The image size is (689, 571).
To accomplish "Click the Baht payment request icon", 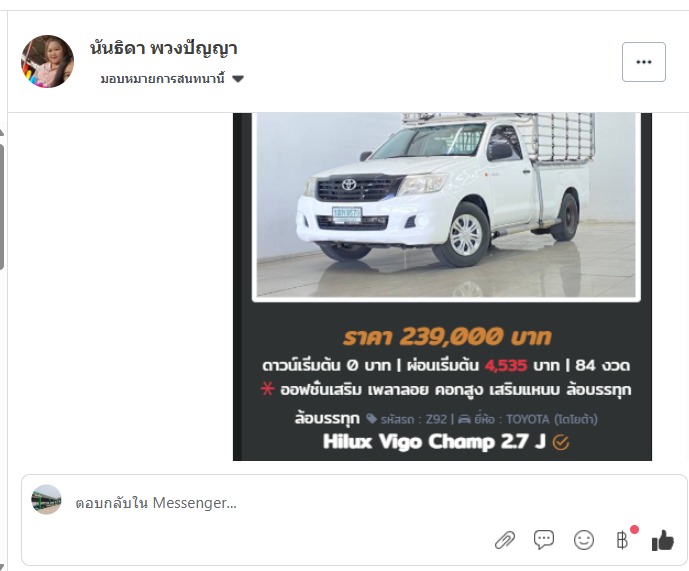I will [x=622, y=540].
